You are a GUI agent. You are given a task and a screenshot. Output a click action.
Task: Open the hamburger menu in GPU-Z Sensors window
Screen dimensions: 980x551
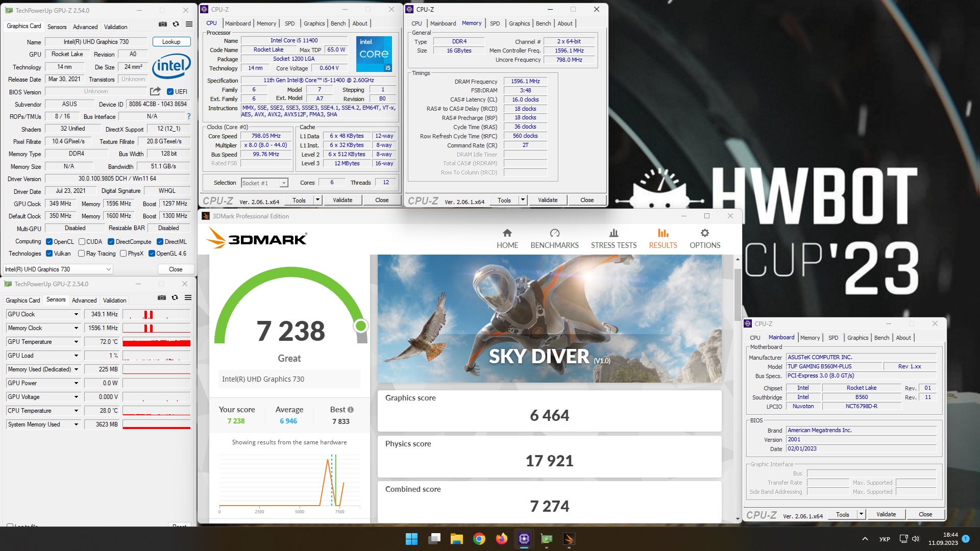[188, 297]
